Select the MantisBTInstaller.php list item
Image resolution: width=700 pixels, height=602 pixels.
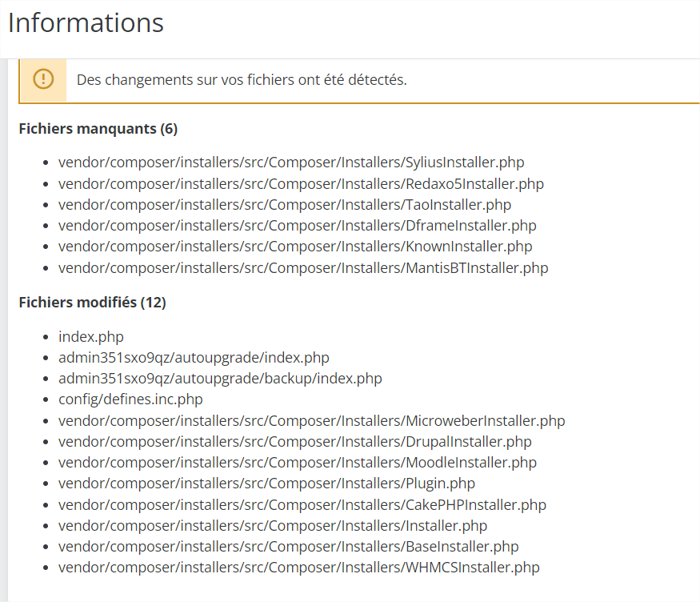(303, 267)
